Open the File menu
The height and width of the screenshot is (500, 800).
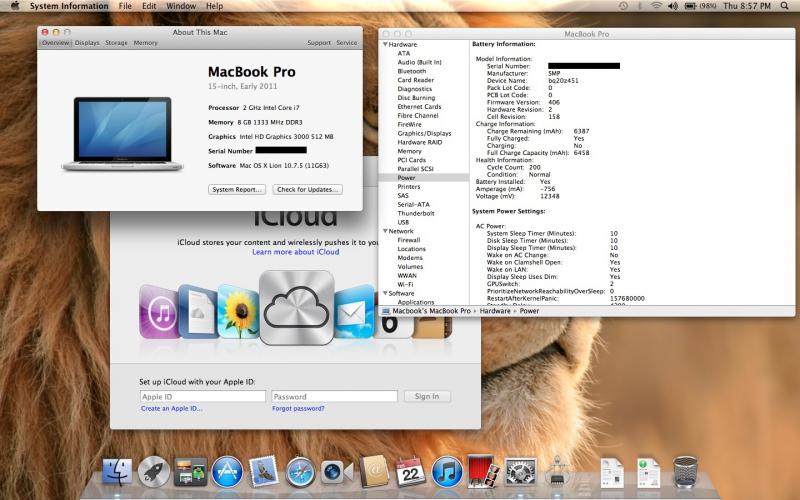click(125, 6)
